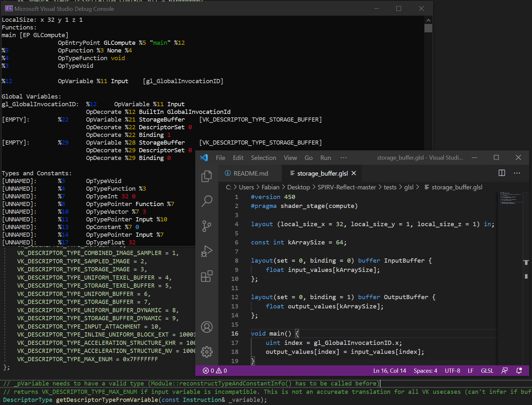This screenshot has height=405, width=532.
Task: Click line number 12 in the gutter
Action: [x=235, y=297]
